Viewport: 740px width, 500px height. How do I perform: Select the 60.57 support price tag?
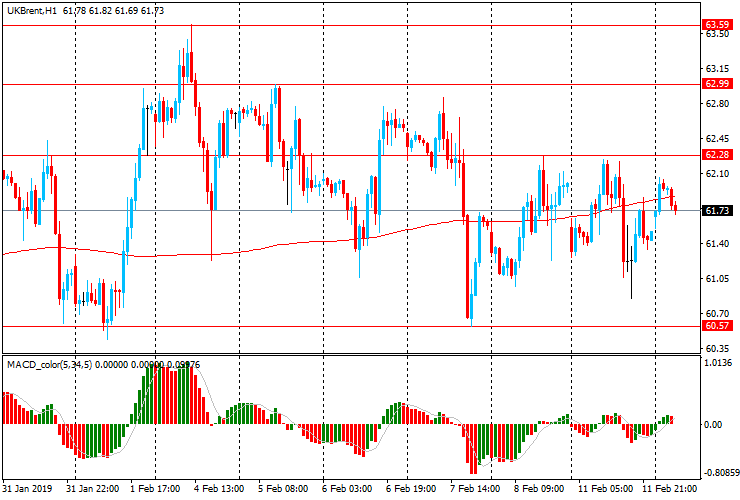click(715, 326)
